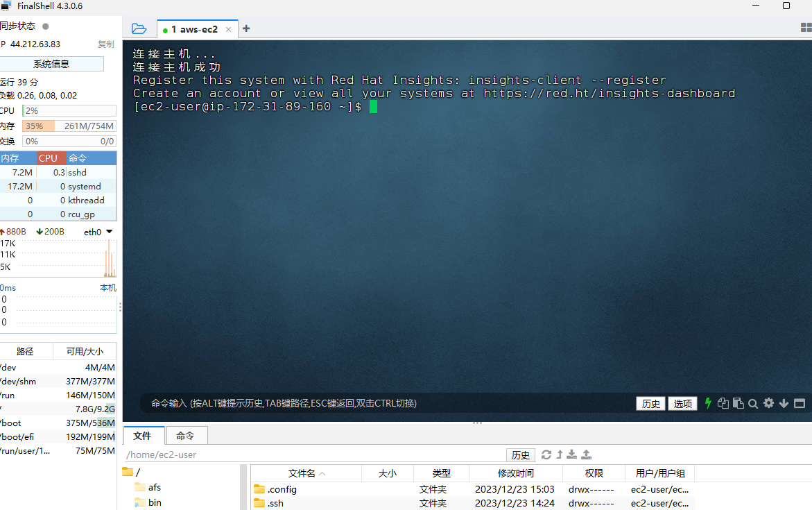The image size is (812, 510).
Task: Open terminal settings with the gear icon
Action: [768, 402]
